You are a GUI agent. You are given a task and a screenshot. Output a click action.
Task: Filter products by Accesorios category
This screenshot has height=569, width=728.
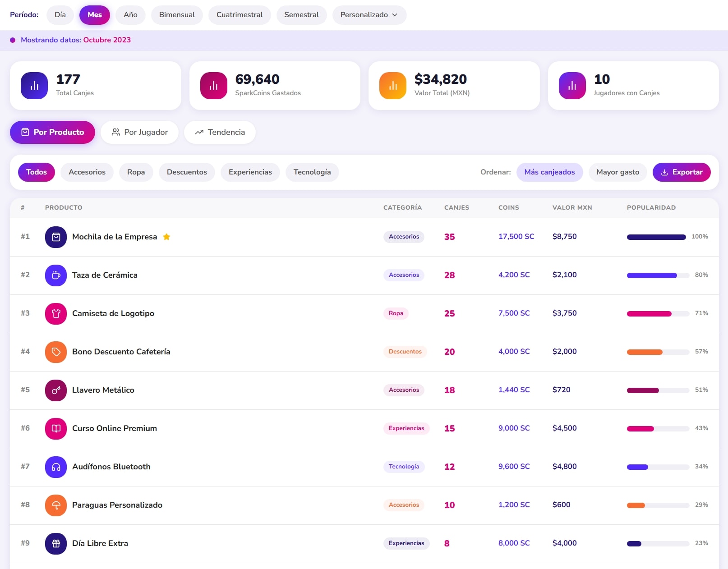[87, 172]
